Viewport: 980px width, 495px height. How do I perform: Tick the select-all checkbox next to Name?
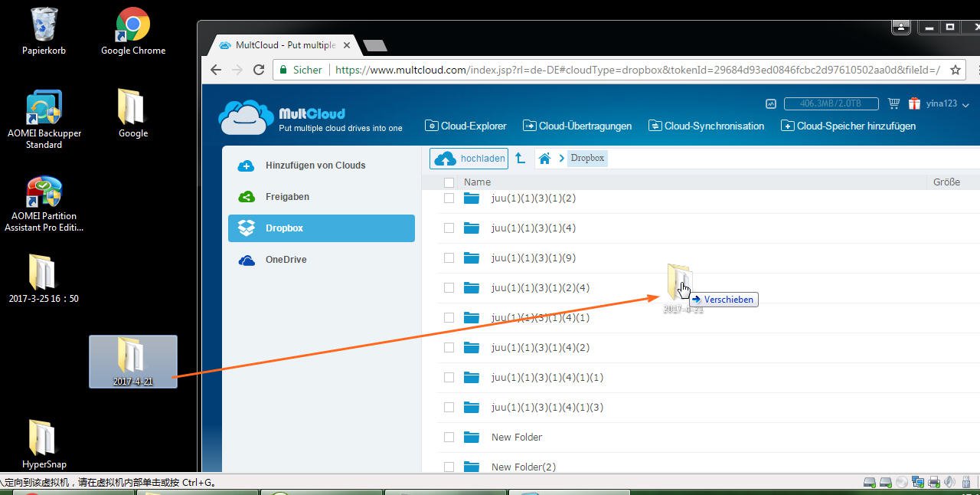pyautogui.click(x=449, y=182)
